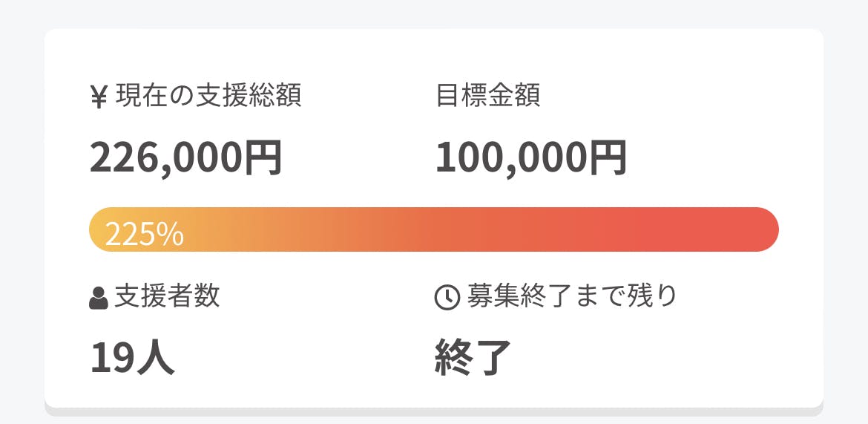Select the 現在の支援総額 label
The width and height of the screenshot is (868, 424).
coord(208,96)
